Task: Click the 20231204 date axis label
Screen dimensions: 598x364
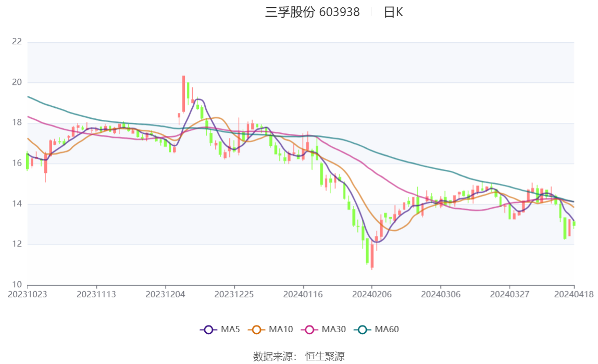Action: click(165, 295)
